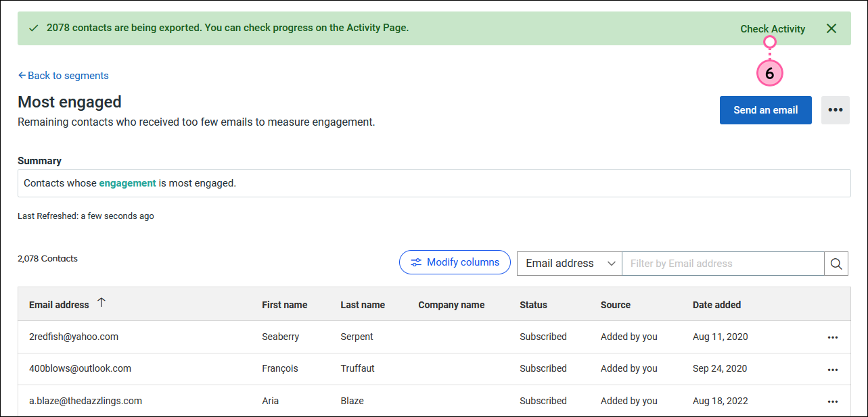Click the Last name column header
The height and width of the screenshot is (417, 868).
tap(363, 305)
